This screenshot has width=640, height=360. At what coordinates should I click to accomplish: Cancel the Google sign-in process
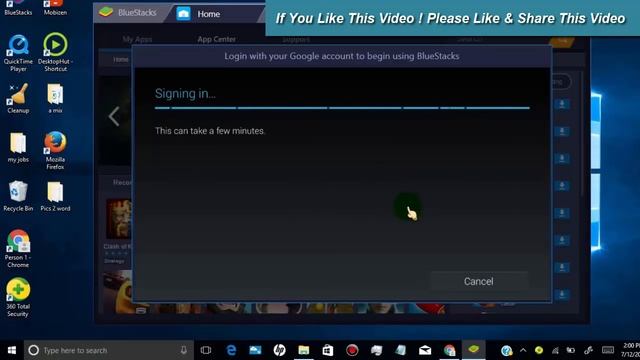click(478, 281)
